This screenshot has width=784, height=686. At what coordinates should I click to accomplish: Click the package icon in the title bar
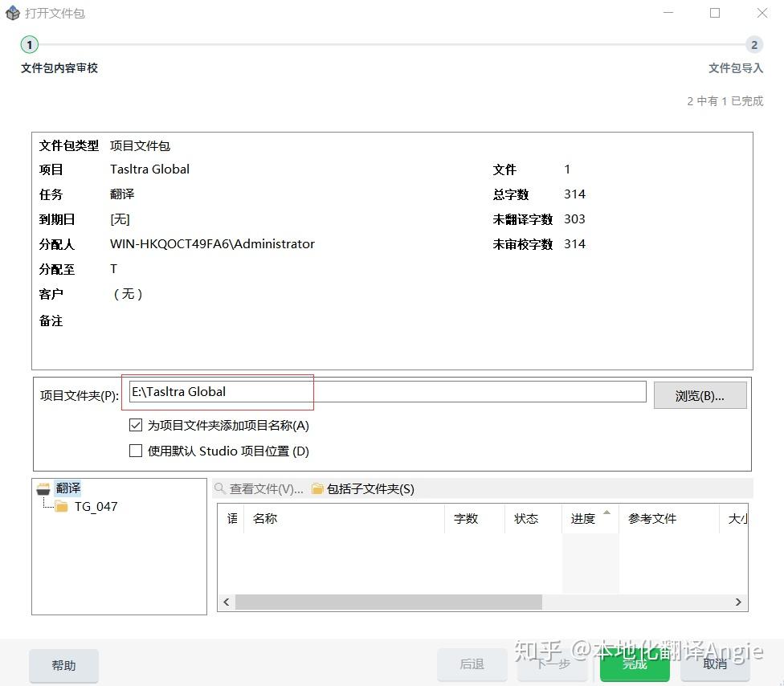pyautogui.click(x=13, y=13)
